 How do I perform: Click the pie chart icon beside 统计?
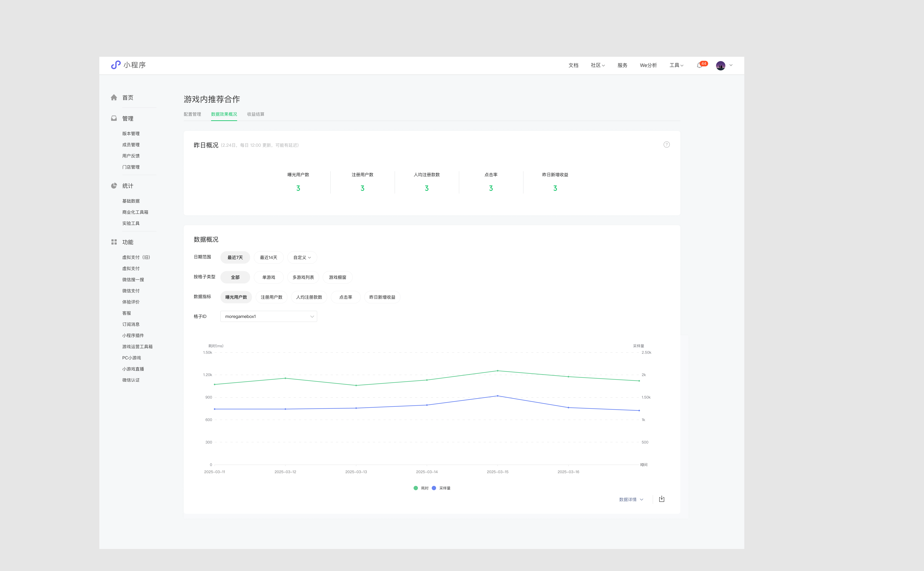114,186
